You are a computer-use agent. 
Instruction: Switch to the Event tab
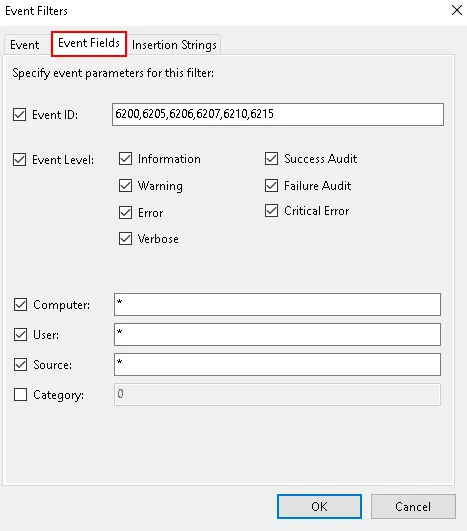[24, 45]
